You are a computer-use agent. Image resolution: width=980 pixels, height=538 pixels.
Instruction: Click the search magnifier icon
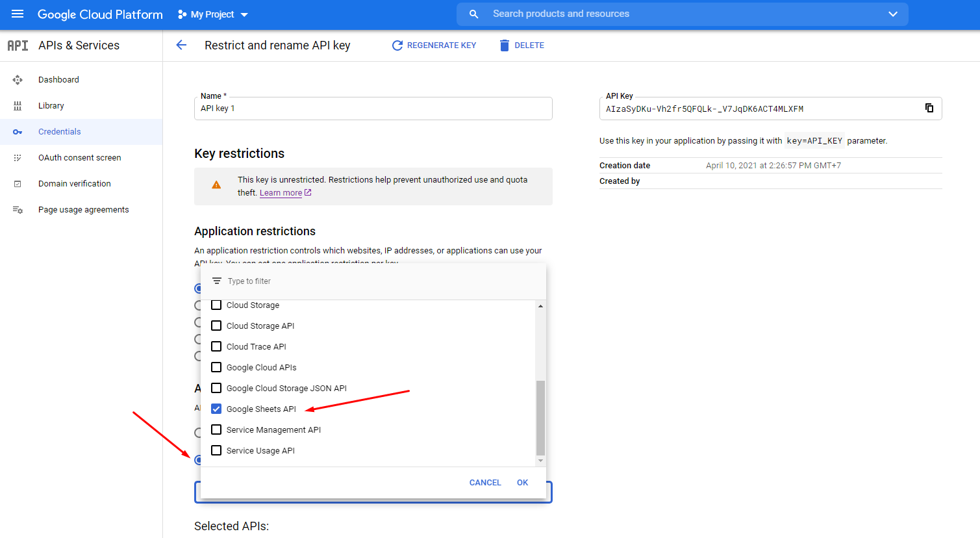click(x=472, y=13)
